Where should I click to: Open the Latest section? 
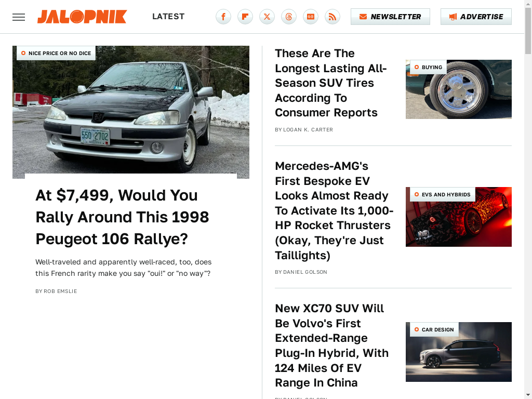[168, 17]
